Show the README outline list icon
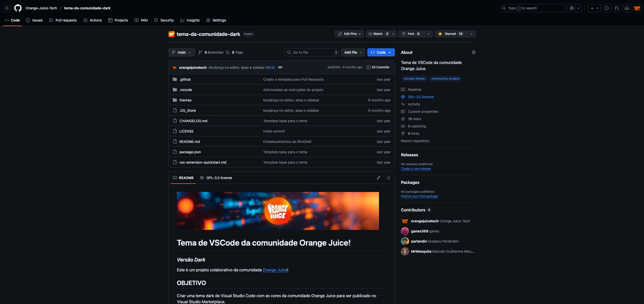 tap(388, 178)
